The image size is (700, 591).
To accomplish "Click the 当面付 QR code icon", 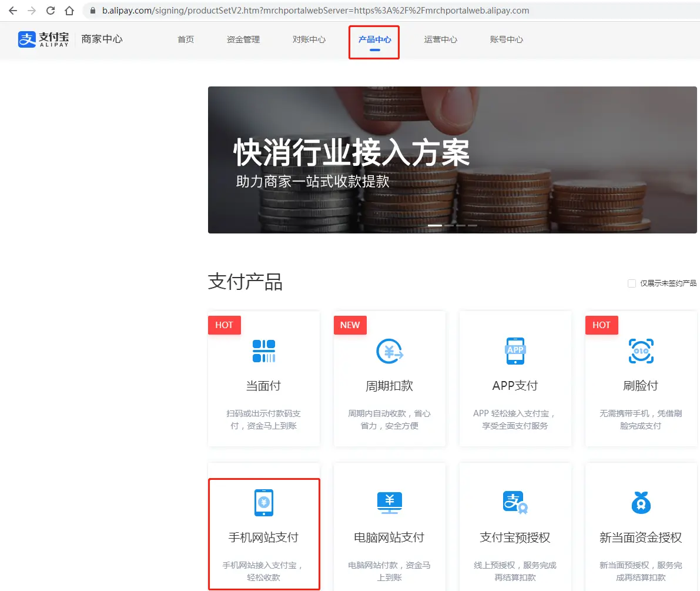I will (264, 351).
